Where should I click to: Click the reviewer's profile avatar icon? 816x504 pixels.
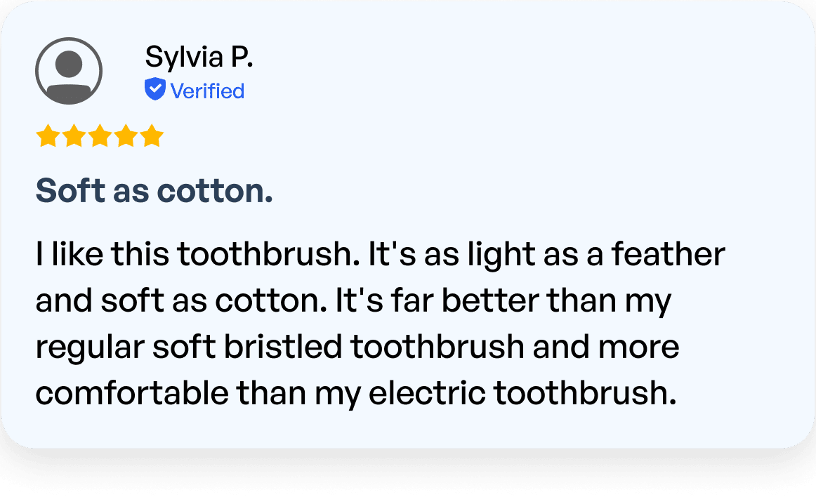coord(69,71)
